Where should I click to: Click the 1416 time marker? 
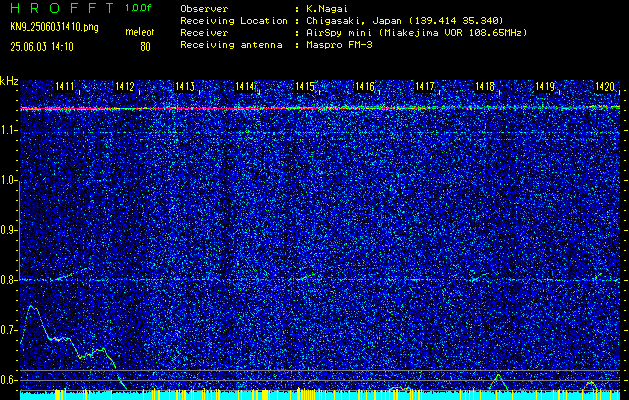click(x=365, y=86)
